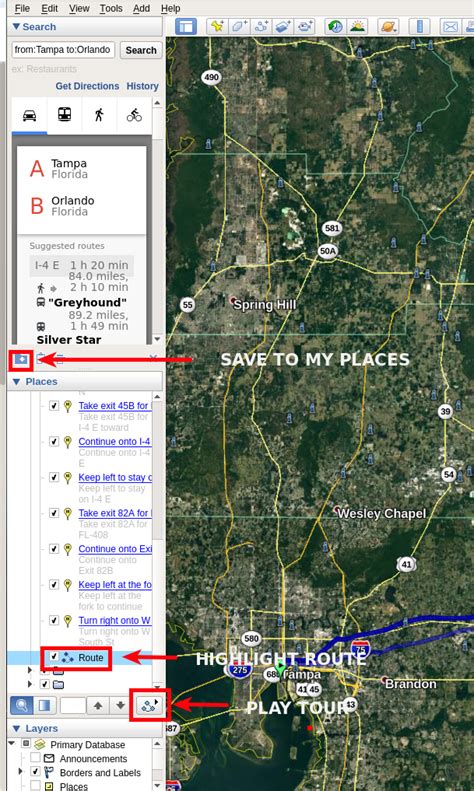Viewport: 474px width, 791px height.
Task: Click the Search button
Action: tap(141, 50)
